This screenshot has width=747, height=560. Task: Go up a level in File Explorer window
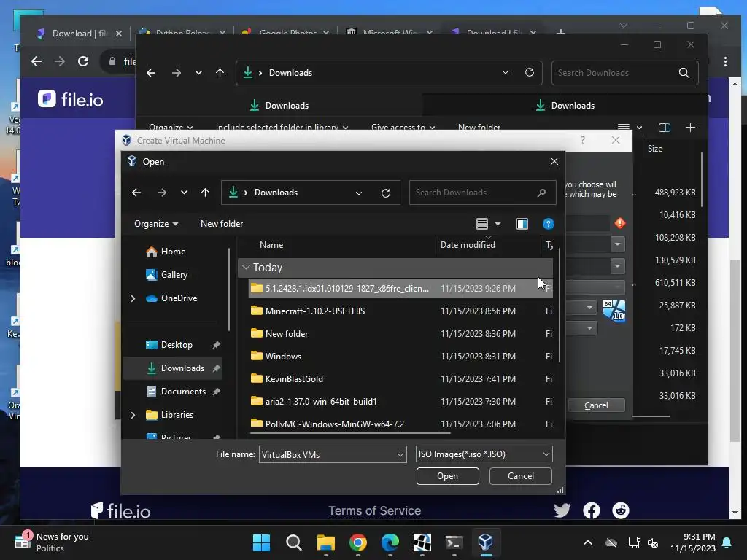click(220, 73)
